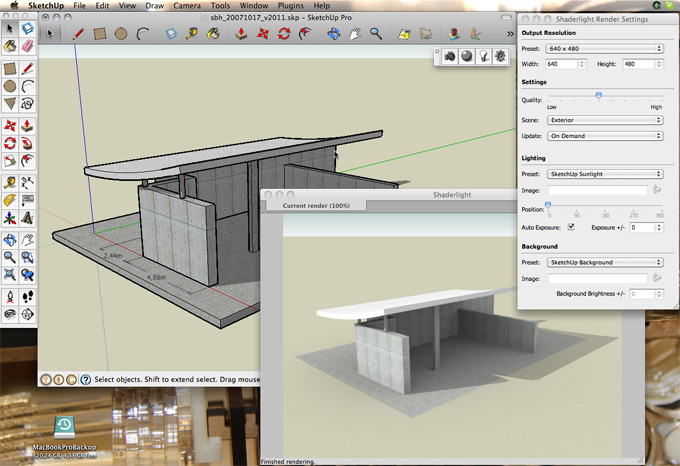Viewport: 680px width, 466px height.
Task: Click the lighting Position slider handle
Action: 548,205
